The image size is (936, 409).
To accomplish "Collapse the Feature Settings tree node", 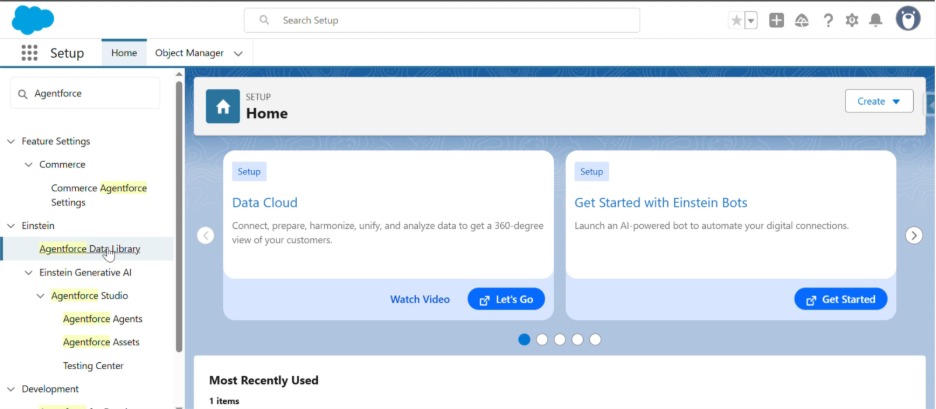I will pos(11,142).
